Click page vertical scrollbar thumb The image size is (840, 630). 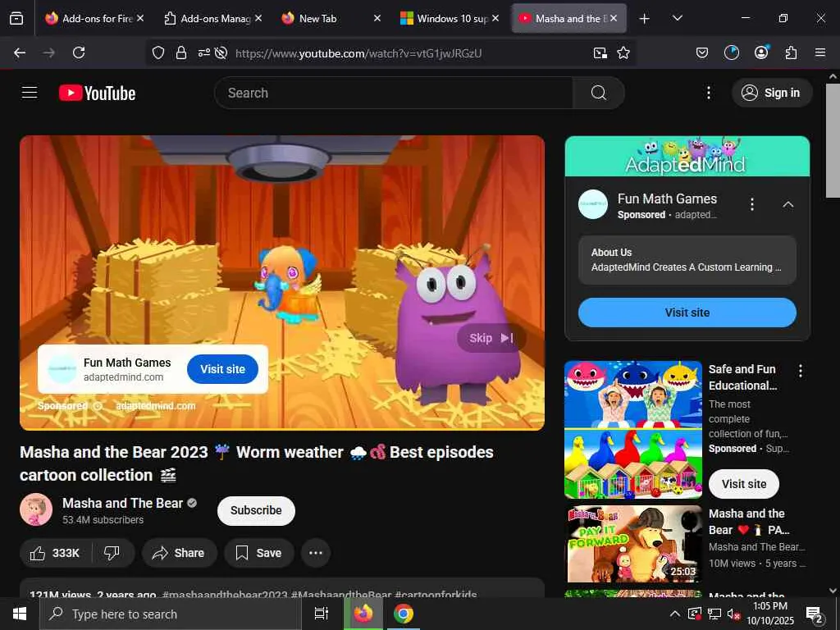coord(833,139)
